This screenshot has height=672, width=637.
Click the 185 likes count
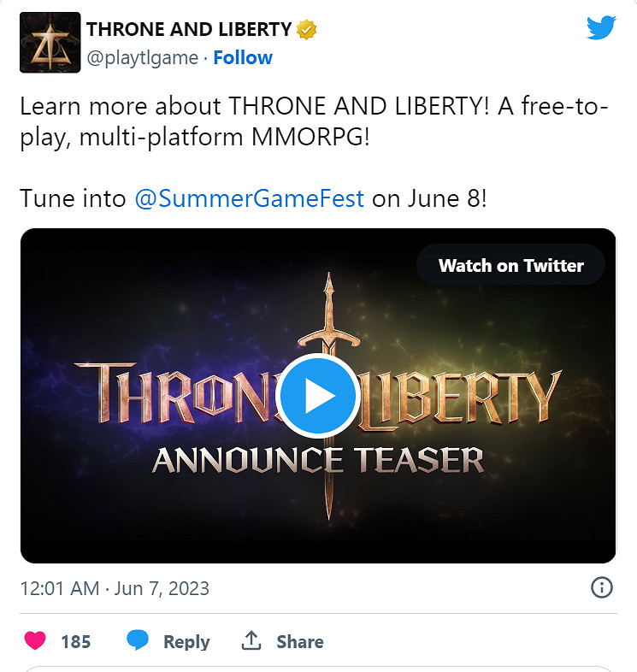[x=76, y=641]
